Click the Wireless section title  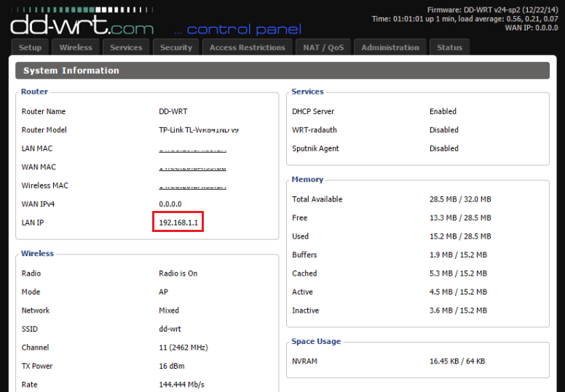pos(37,253)
